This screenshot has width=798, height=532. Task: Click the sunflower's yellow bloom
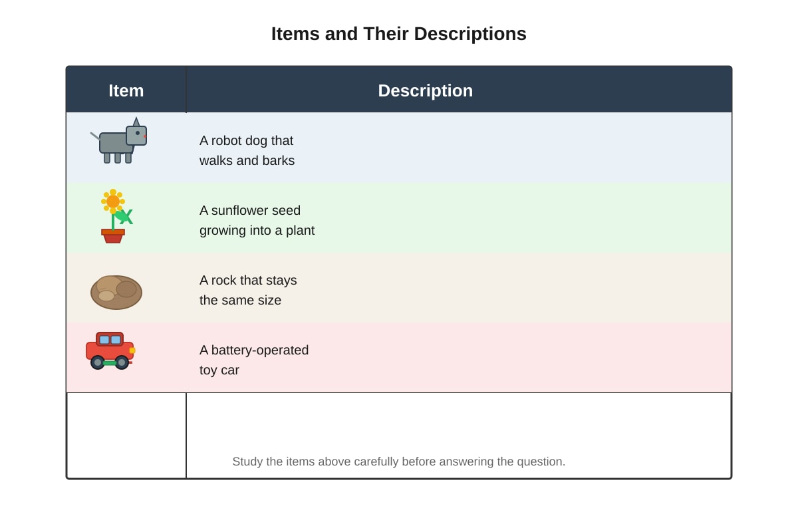pos(113,201)
